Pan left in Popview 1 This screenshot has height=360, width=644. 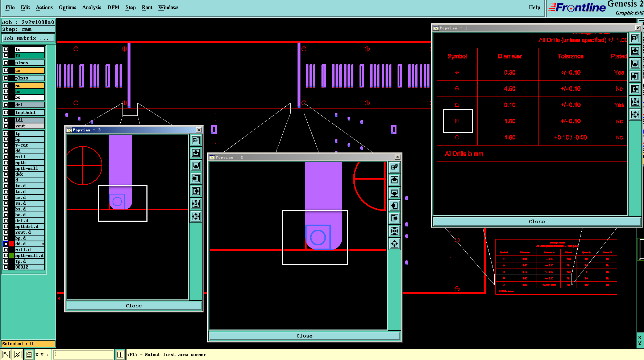[635, 76]
